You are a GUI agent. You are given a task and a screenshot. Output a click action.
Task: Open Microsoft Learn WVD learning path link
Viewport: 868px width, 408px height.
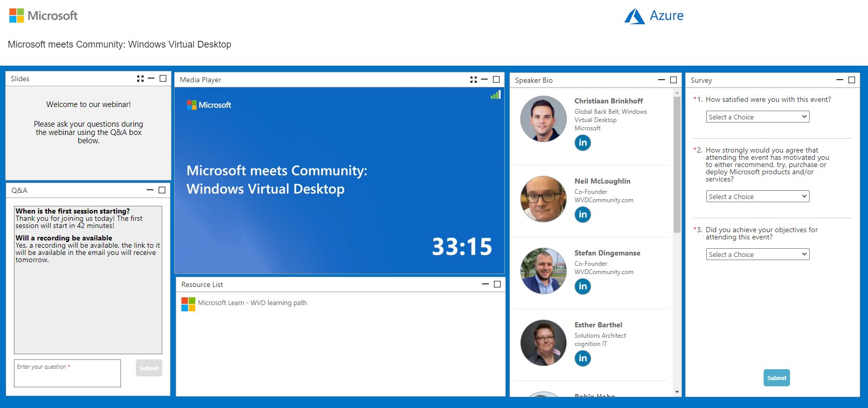252,303
